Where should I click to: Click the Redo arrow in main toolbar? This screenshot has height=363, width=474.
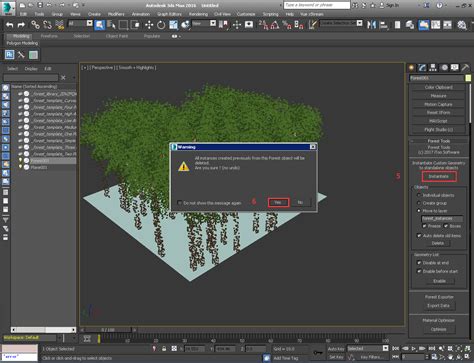pyautogui.click(x=21, y=25)
